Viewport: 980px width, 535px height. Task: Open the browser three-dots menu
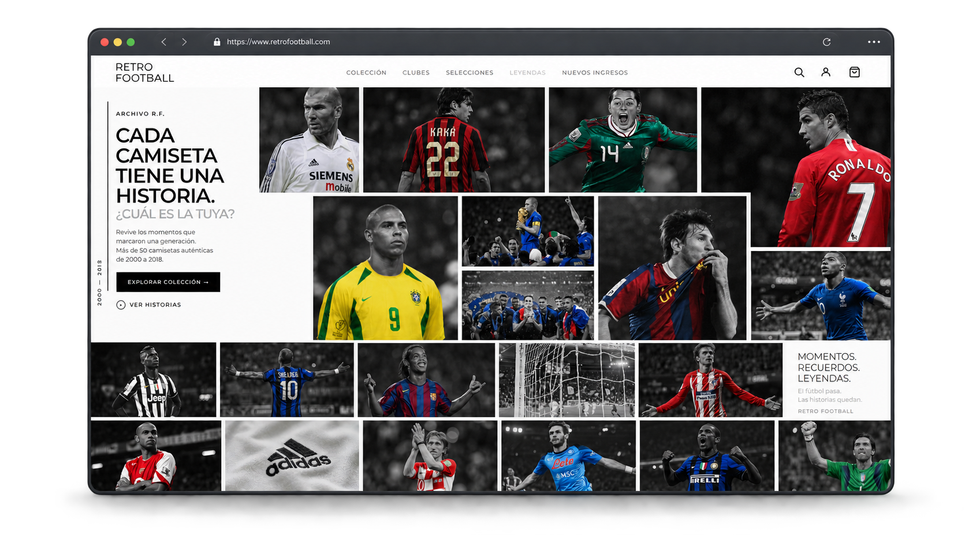[x=874, y=42]
